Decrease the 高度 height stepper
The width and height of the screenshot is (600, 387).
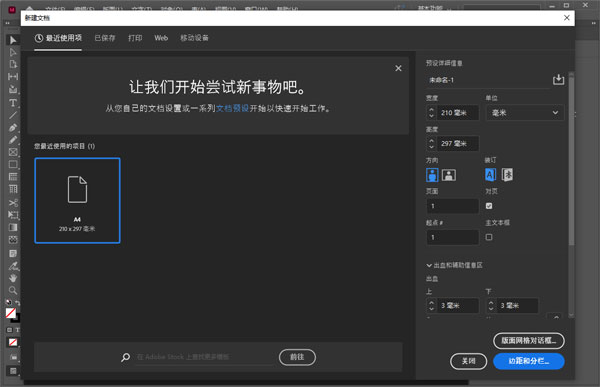click(432, 147)
